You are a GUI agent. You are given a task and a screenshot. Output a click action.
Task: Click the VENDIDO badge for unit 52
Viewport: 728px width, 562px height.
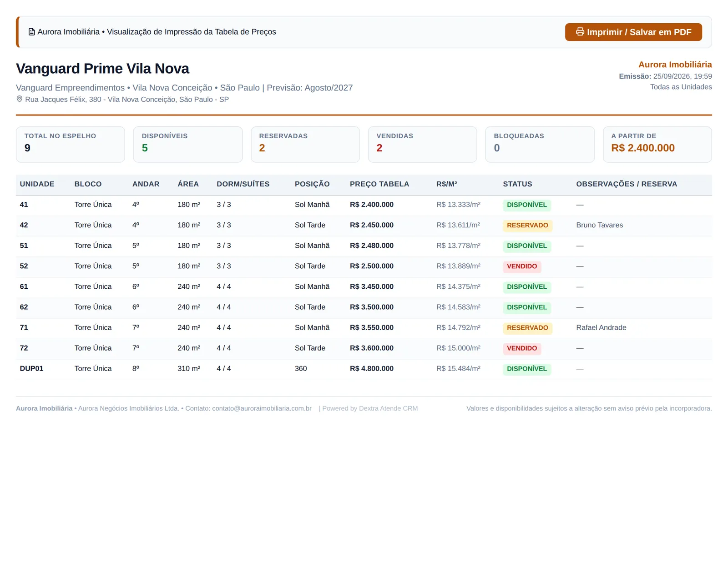point(522,266)
